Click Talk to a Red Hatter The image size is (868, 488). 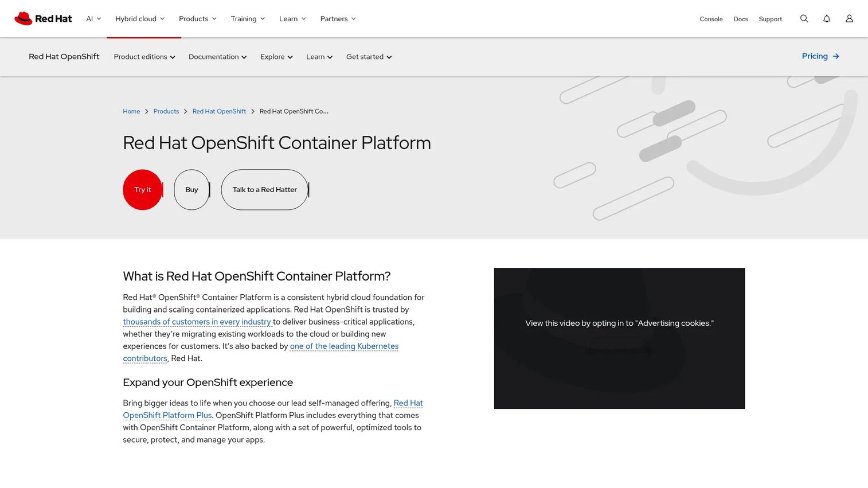265,190
